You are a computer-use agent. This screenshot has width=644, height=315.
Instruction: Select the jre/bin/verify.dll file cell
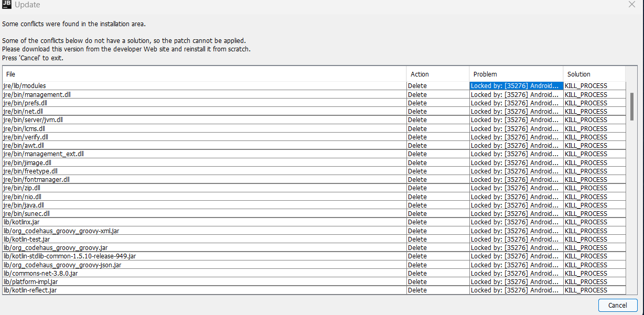tap(205, 137)
